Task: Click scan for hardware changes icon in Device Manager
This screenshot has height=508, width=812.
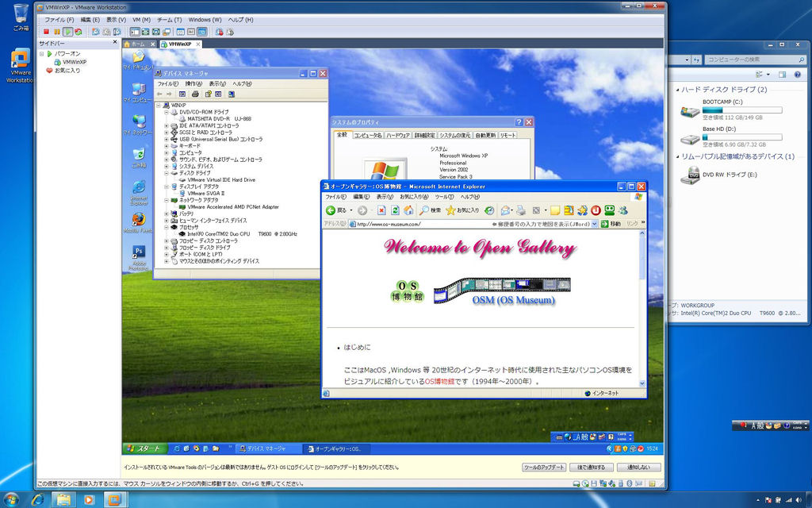Action: [231, 94]
